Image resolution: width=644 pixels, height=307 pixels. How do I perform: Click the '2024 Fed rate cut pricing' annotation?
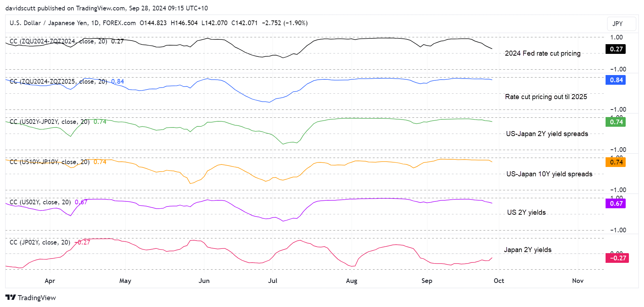(542, 54)
